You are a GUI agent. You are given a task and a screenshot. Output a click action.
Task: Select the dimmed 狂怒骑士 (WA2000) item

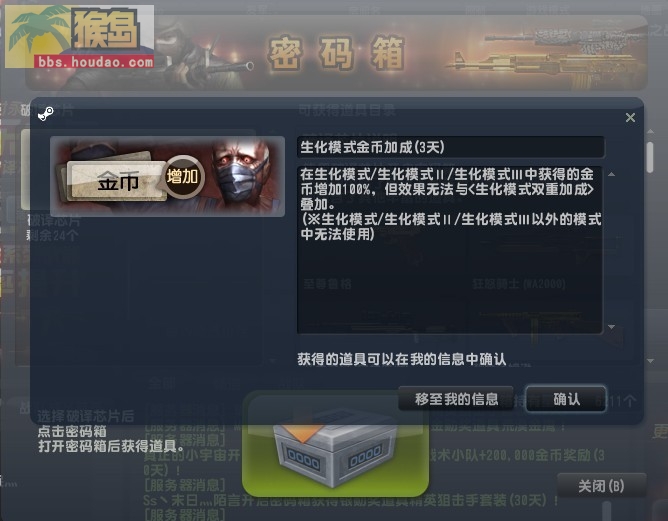(x=519, y=284)
